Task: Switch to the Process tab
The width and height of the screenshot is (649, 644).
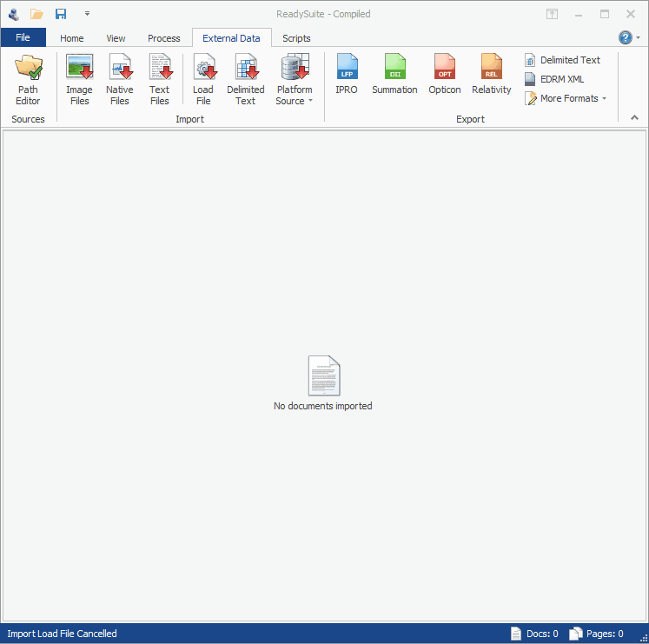Action: (163, 38)
